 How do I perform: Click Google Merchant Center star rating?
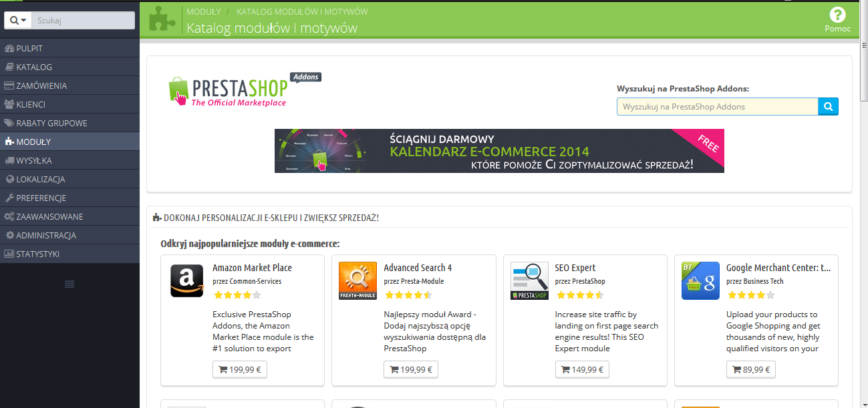point(751,295)
